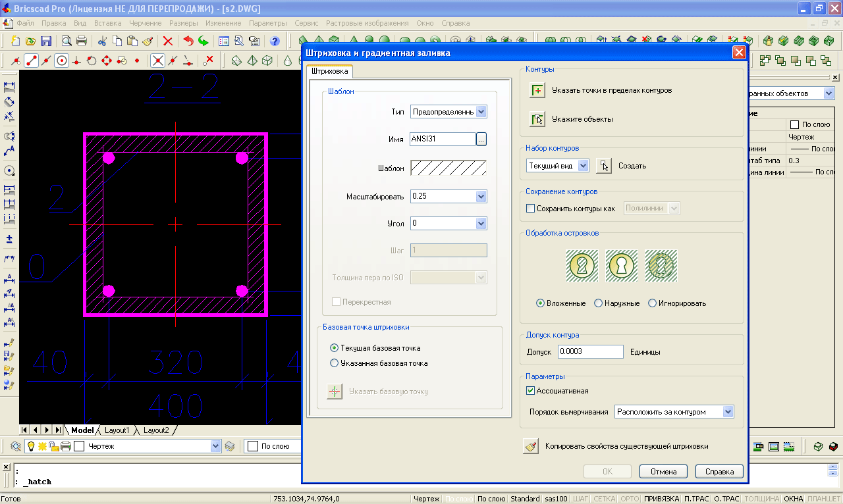843x504 pixels.
Task: Click the pick points inside boundaries icon
Action: tap(537, 90)
